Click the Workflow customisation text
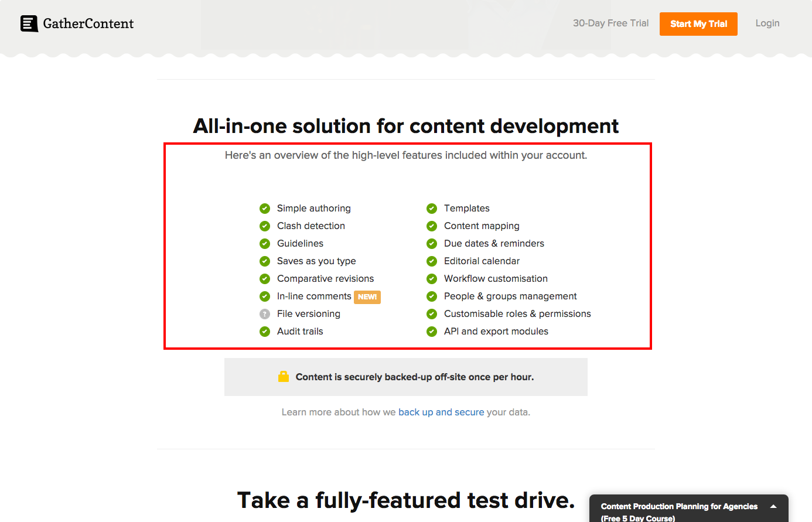Image resolution: width=812 pixels, height=522 pixels. tap(496, 279)
